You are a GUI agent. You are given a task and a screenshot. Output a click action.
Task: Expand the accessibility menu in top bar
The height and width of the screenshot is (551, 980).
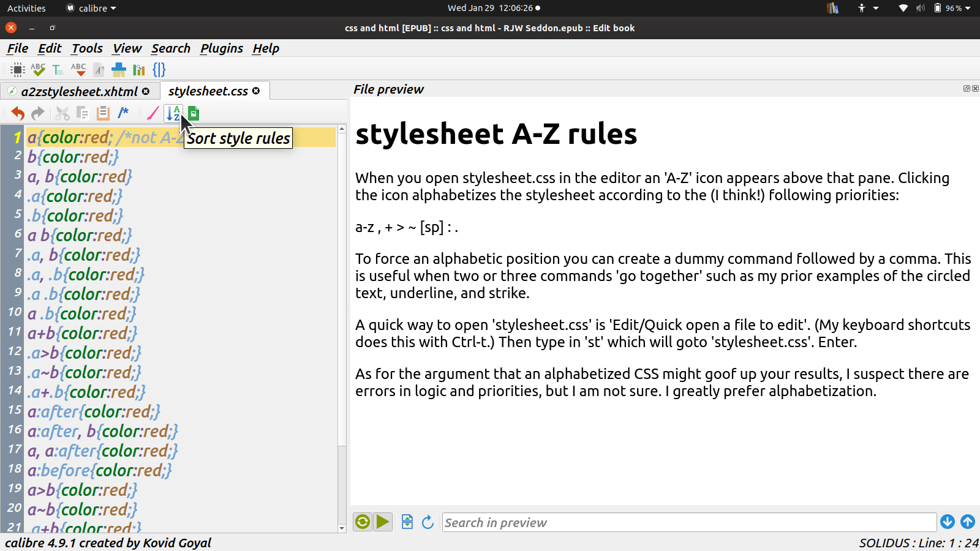tap(869, 9)
